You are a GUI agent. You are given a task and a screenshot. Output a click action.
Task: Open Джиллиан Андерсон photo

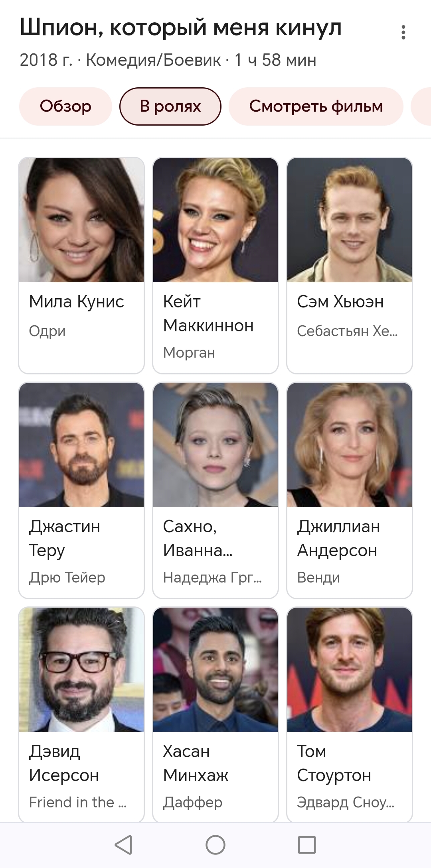pyautogui.click(x=350, y=445)
